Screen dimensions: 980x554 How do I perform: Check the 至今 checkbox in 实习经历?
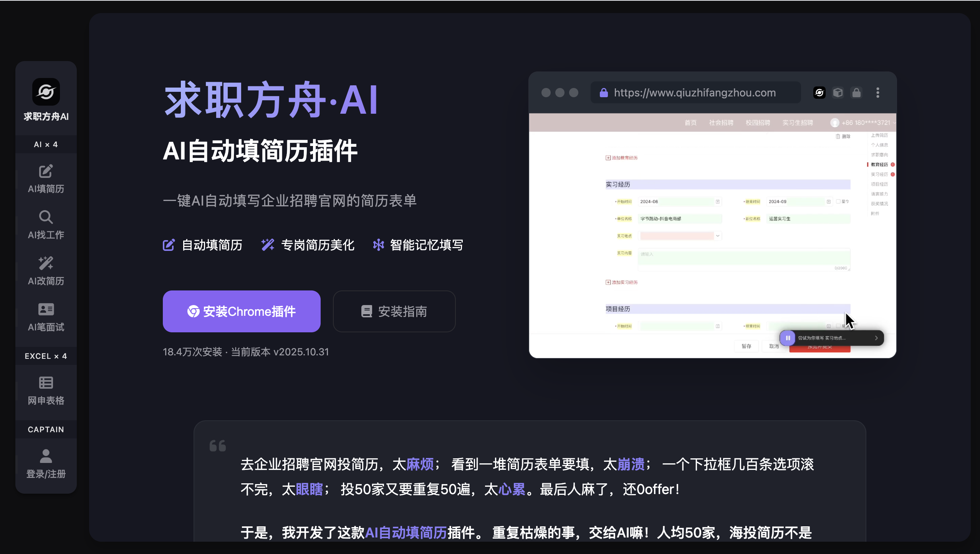[838, 201]
